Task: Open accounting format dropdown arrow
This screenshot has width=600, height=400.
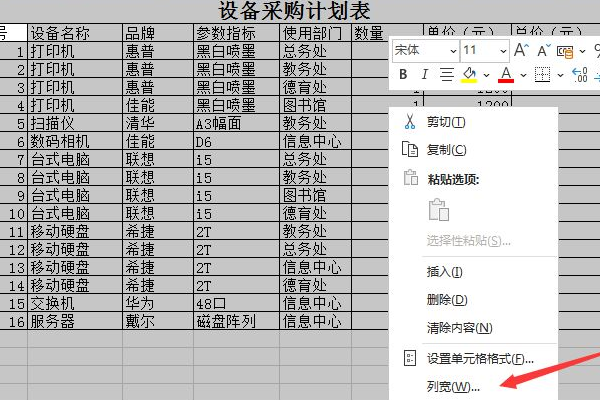Action: click(x=582, y=51)
